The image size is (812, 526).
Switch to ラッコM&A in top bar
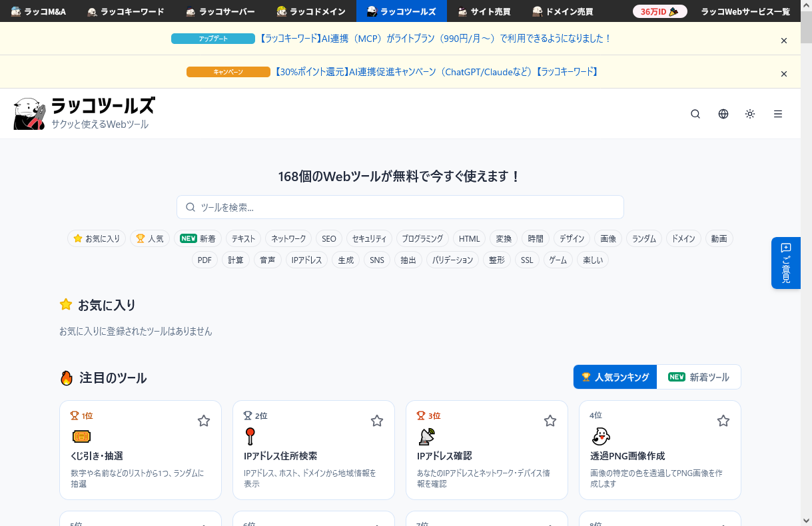tap(38, 11)
